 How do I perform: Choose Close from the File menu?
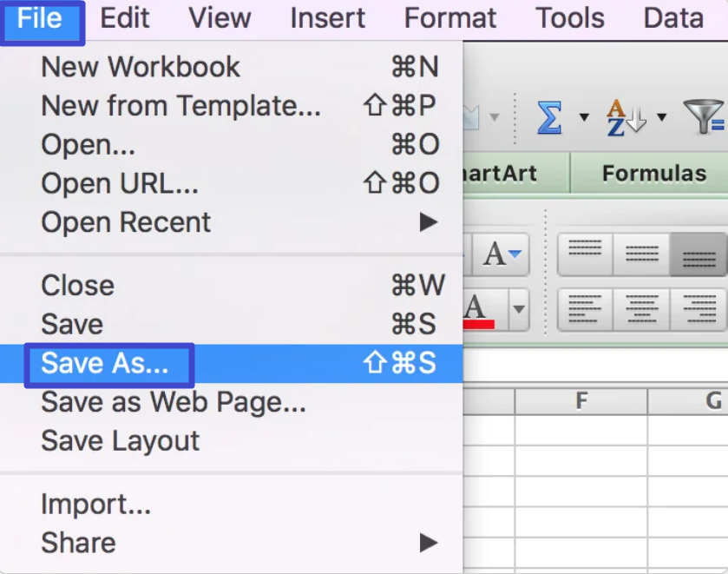tap(231, 285)
